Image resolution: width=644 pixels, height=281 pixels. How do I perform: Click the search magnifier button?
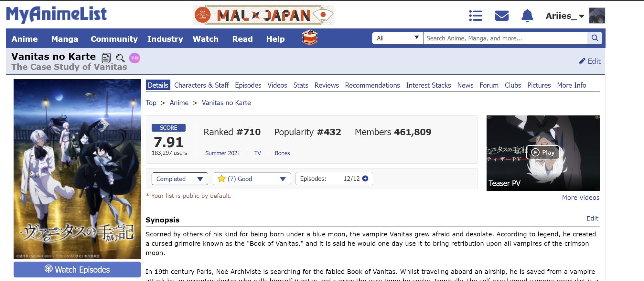click(x=595, y=38)
